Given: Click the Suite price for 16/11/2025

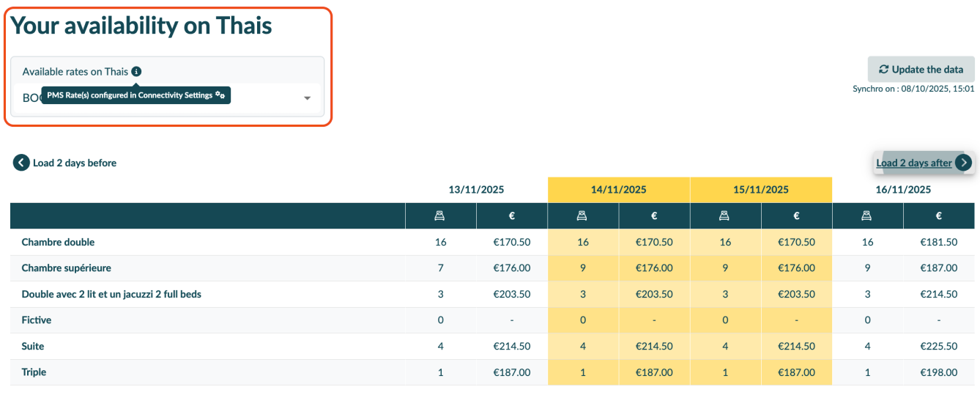Looking at the screenshot, I should click(938, 346).
